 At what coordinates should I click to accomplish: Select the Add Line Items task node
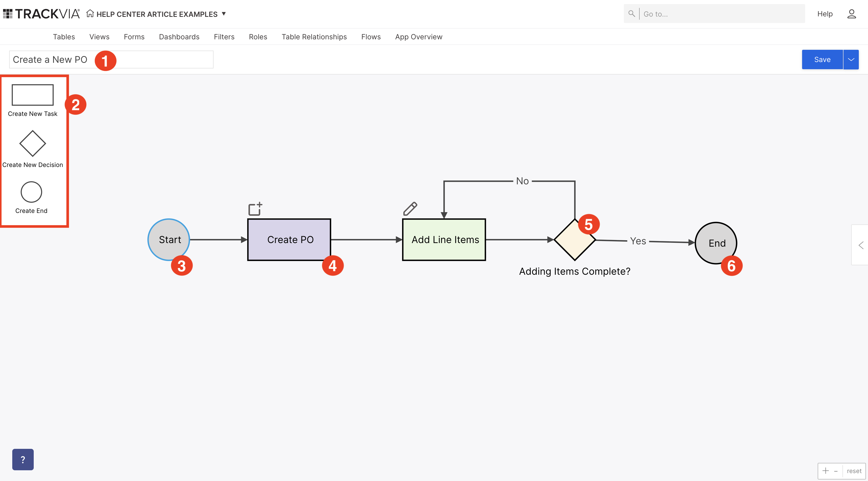click(x=444, y=239)
